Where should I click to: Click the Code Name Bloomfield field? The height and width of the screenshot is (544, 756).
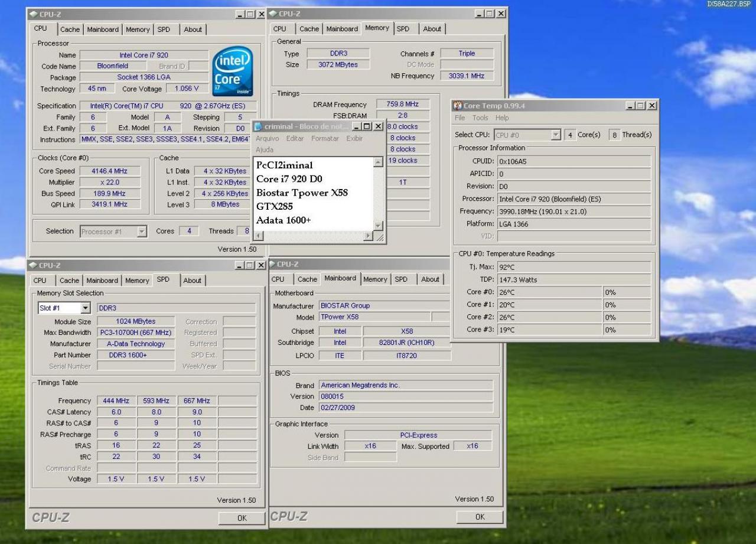pos(113,66)
